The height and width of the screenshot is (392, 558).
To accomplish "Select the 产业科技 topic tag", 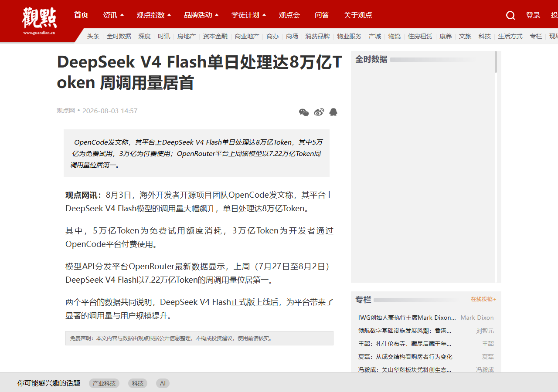I will tap(104, 383).
